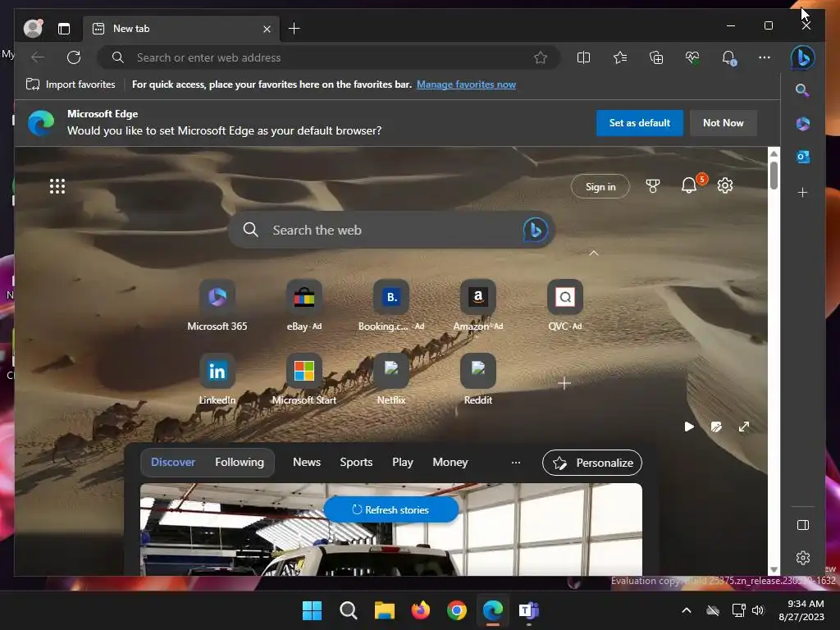
Task: Play the background video
Action: pos(689,427)
